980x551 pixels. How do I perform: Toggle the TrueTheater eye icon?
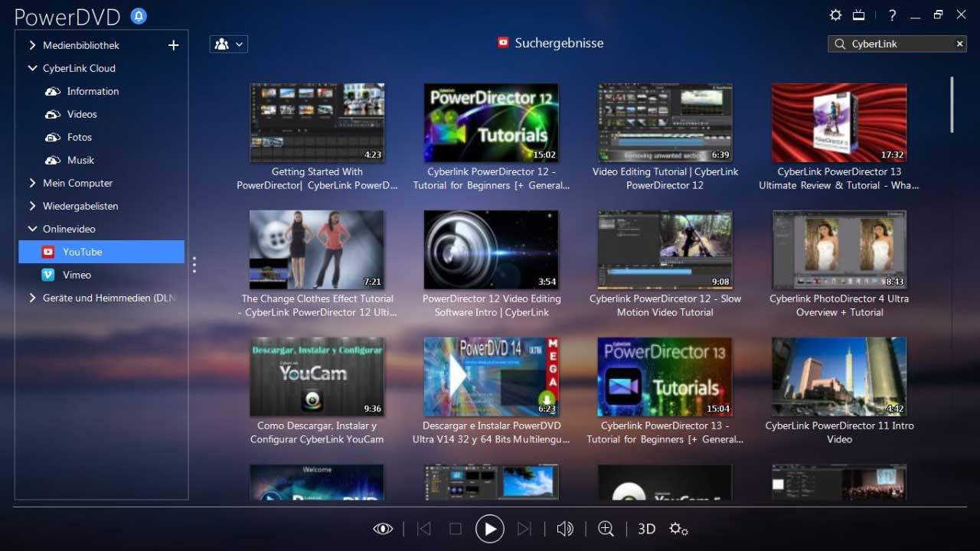tap(383, 529)
